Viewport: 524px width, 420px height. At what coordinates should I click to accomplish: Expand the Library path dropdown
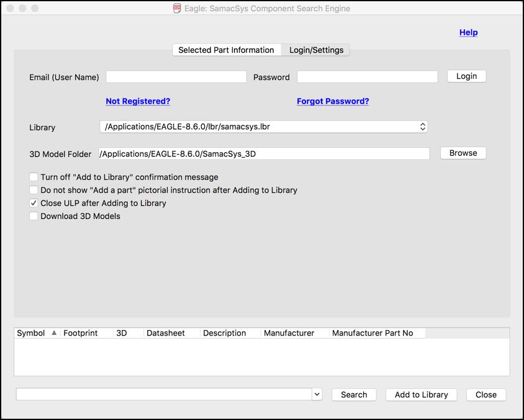point(264,127)
